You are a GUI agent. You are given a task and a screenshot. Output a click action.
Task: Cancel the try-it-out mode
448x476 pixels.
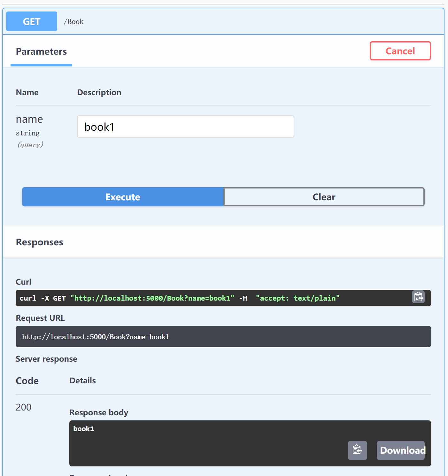[400, 51]
